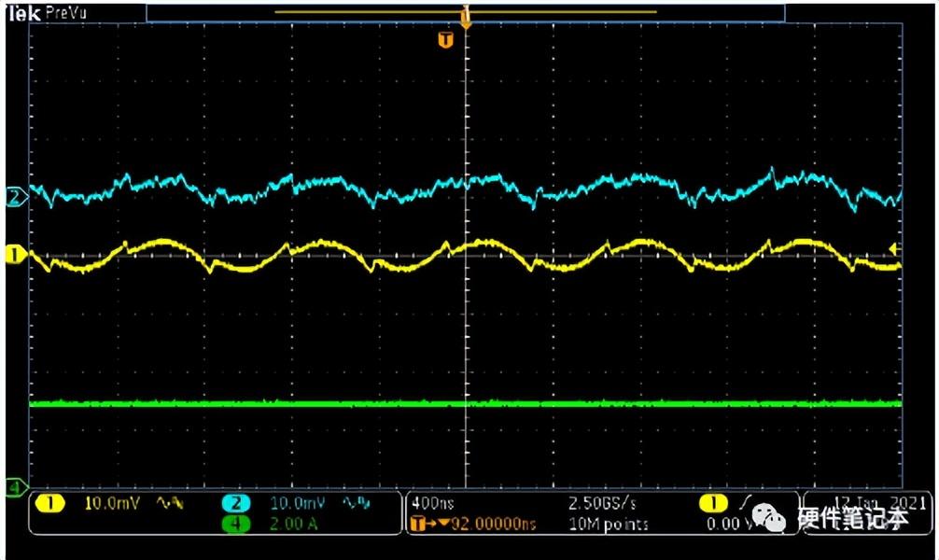The height and width of the screenshot is (560, 939).
Task: Click the trigger source channel 1 badge
Action: [714, 504]
